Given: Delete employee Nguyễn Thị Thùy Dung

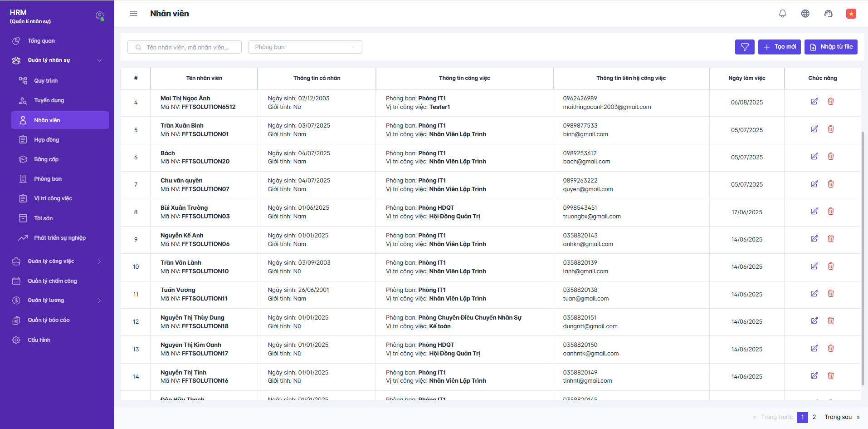Looking at the screenshot, I should [831, 321].
